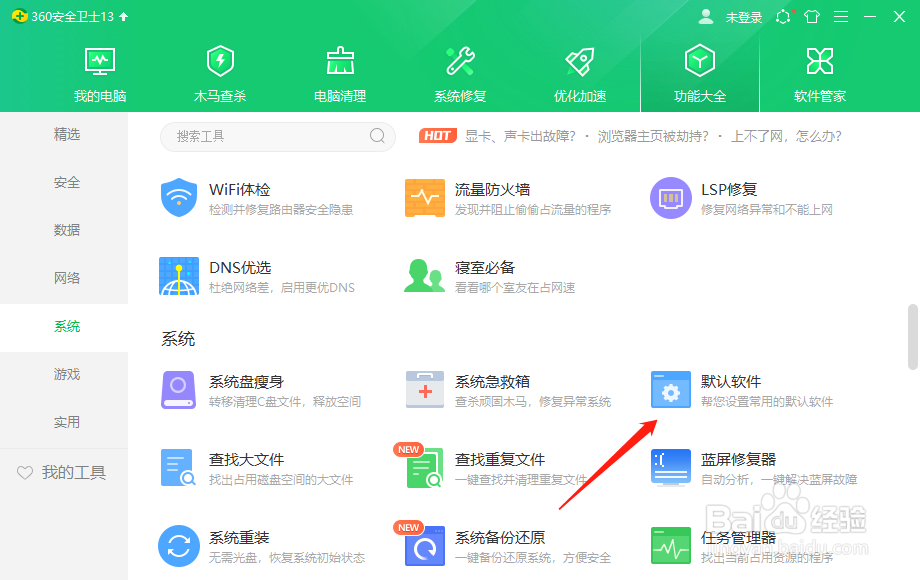Open the 系统盘瘦身 disk icon

coord(178,389)
